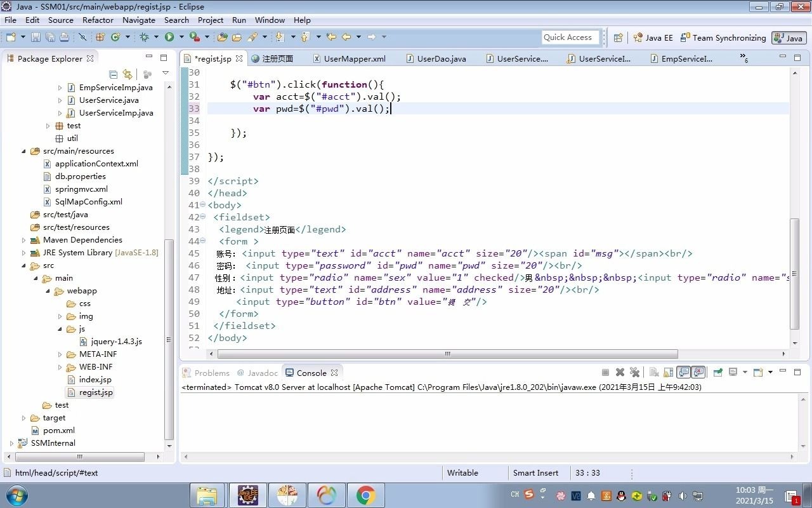
Task: Click the Debug bug icon
Action: pyautogui.click(x=144, y=37)
